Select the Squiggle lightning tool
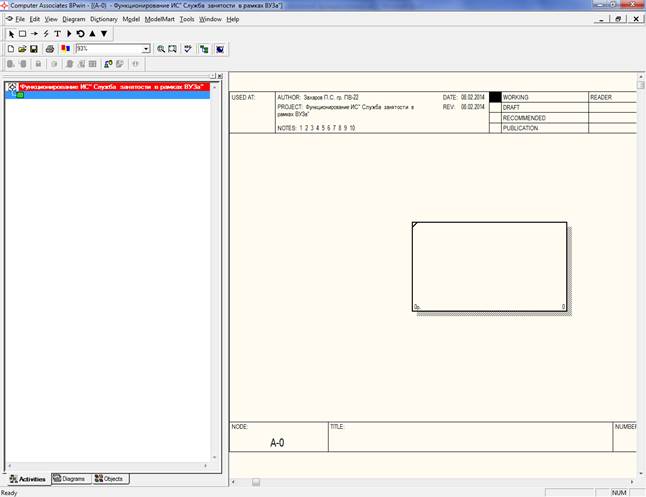 point(46,34)
